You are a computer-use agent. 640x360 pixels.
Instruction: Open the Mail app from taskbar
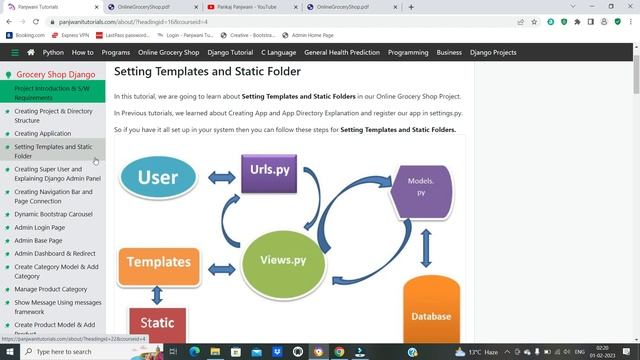tap(257, 351)
